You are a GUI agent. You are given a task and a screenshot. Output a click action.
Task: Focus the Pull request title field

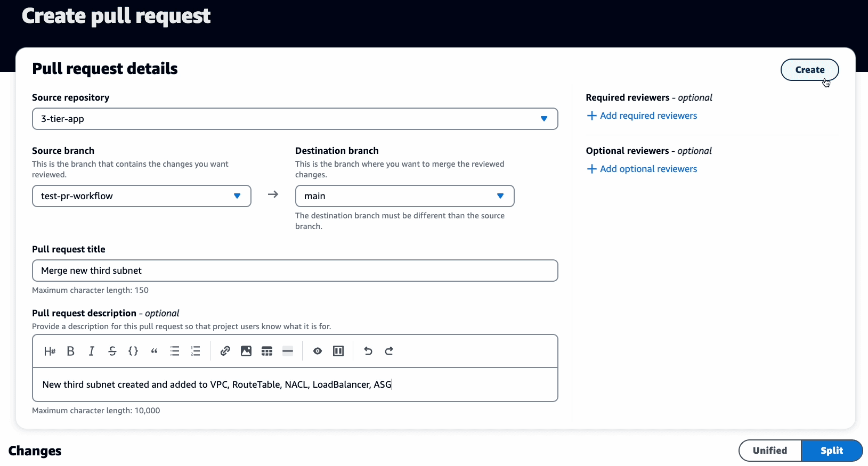[295, 271]
